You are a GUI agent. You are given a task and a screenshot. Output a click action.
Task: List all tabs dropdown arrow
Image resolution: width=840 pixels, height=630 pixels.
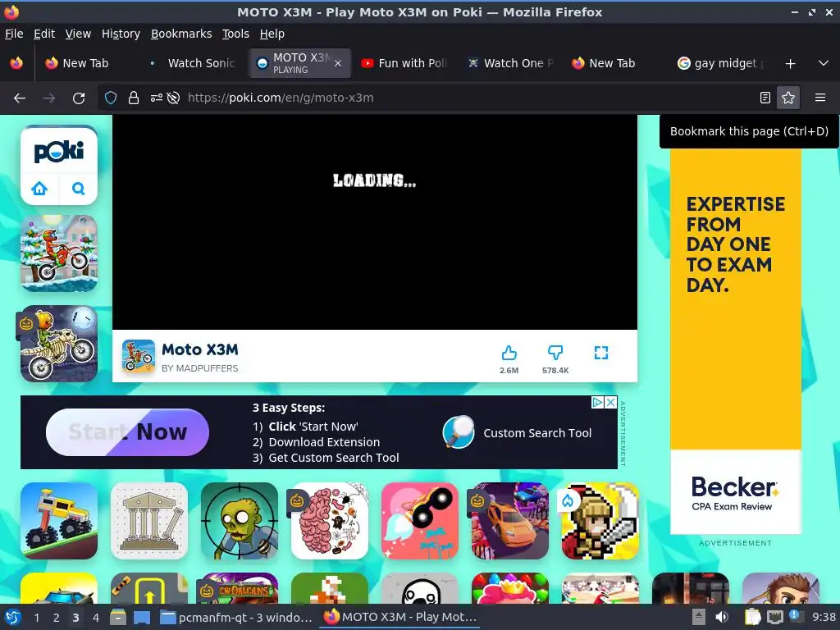coord(824,63)
